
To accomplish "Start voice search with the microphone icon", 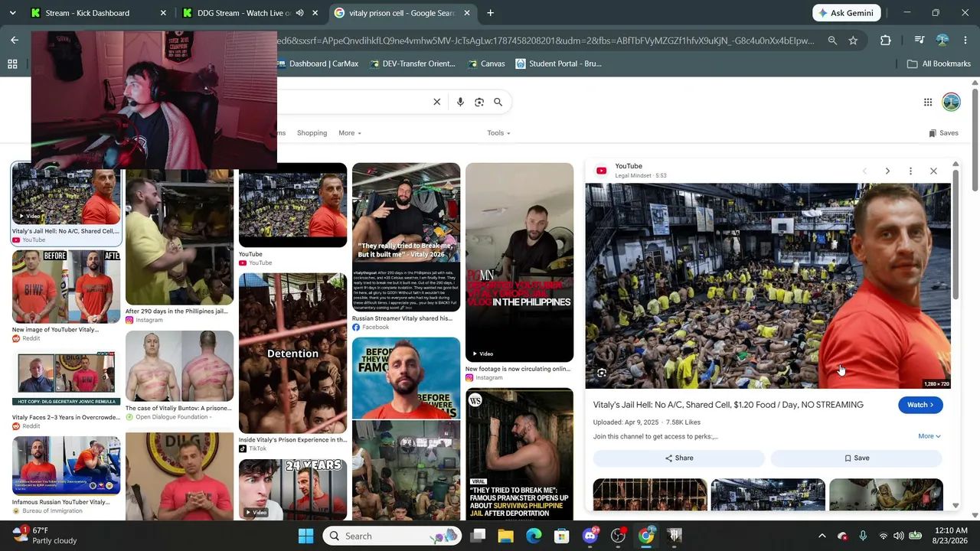I will click(460, 102).
